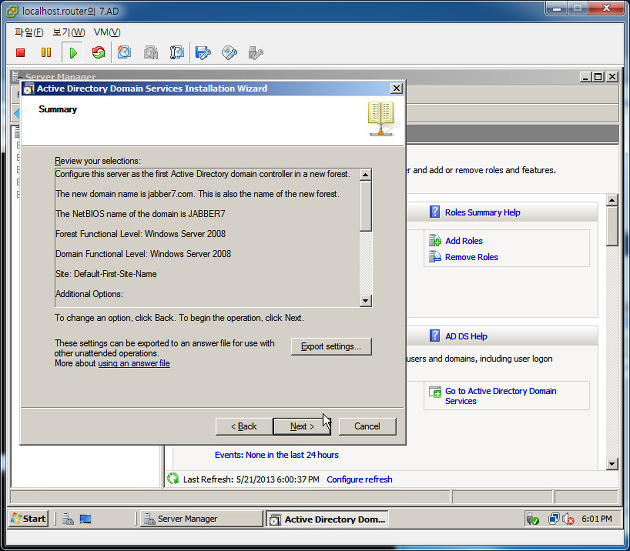Click the Export settings... button

[331, 346]
